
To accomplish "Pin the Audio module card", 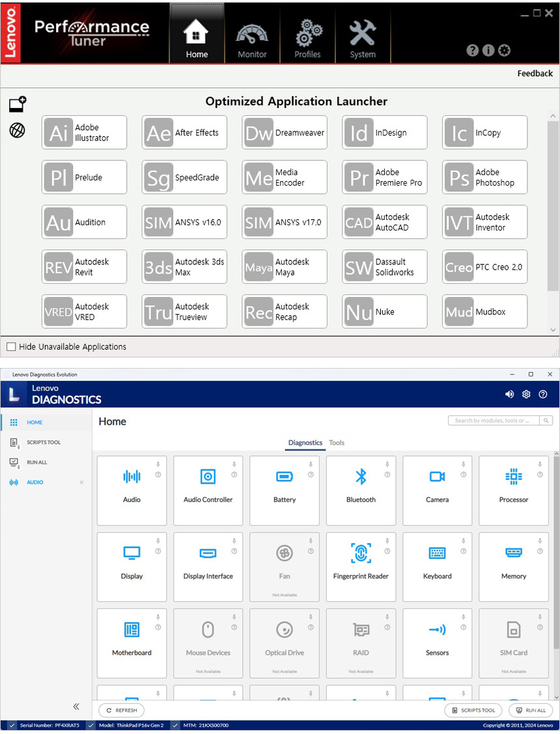I will click(x=158, y=464).
